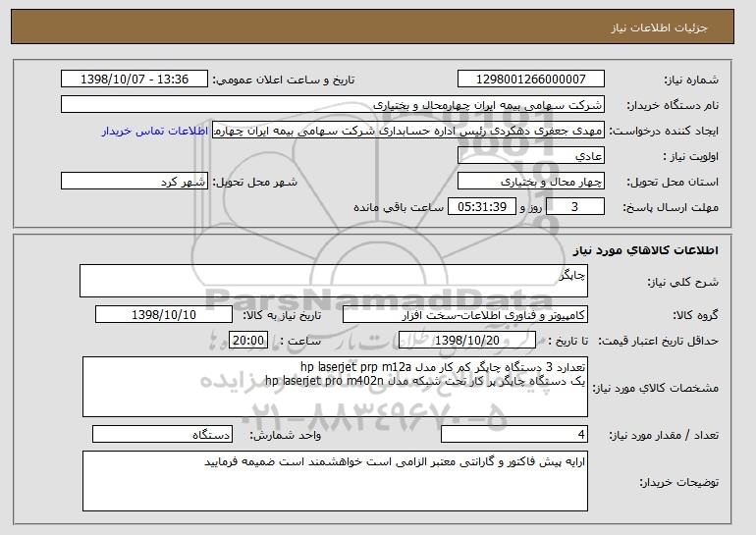The image size is (756, 535).
Task: Click the label حداقل تاریخ اعتبار قیمت
Action: [x=658, y=341]
